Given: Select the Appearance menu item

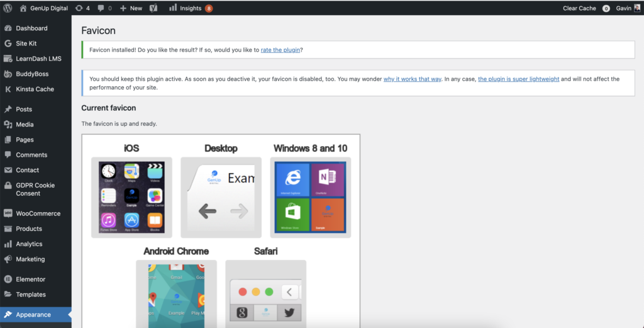Looking at the screenshot, I should click(36, 315).
